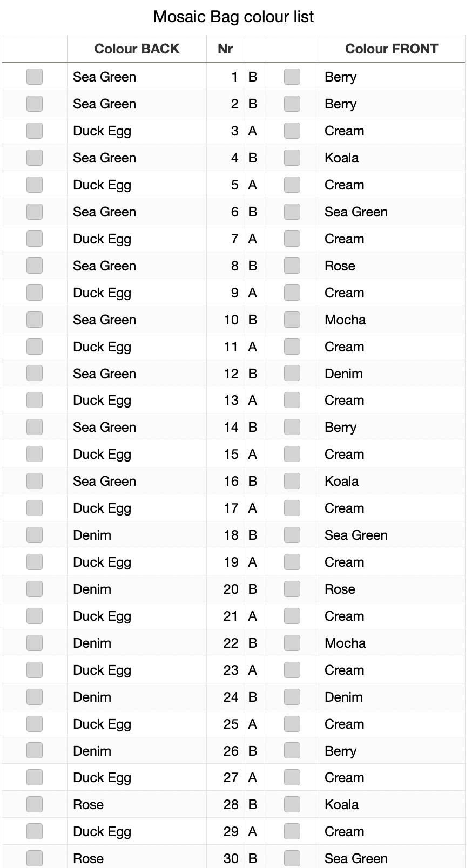Tick the back checkbox for row 1

click(35, 77)
